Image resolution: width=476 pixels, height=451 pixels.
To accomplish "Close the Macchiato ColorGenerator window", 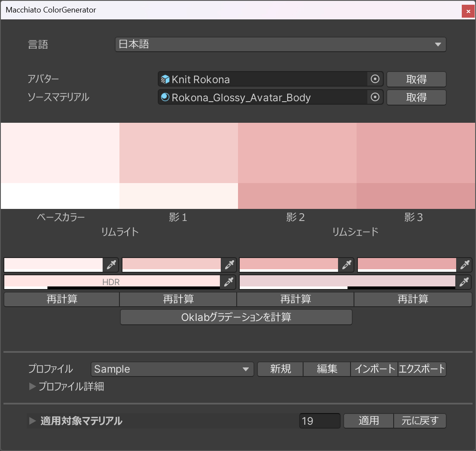I will [x=468, y=11].
